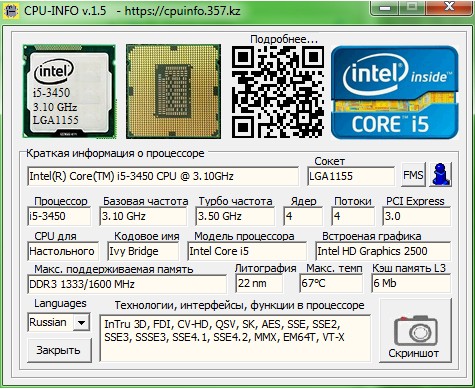
Task: Click the CPU-INFO app icon in title bar
Action: [x=11, y=10]
